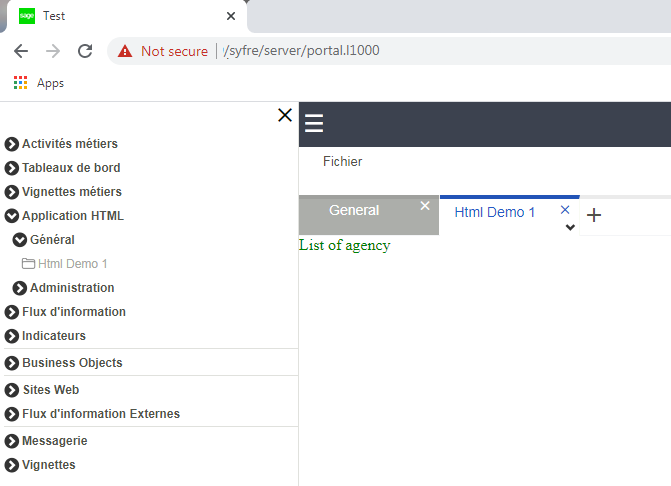Click the address bar URL

301,50
